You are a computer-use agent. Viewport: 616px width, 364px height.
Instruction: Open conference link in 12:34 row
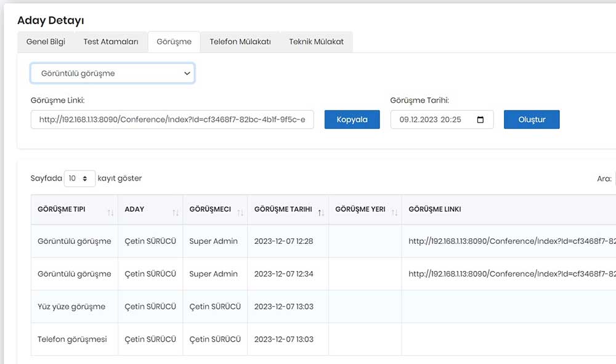click(512, 273)
